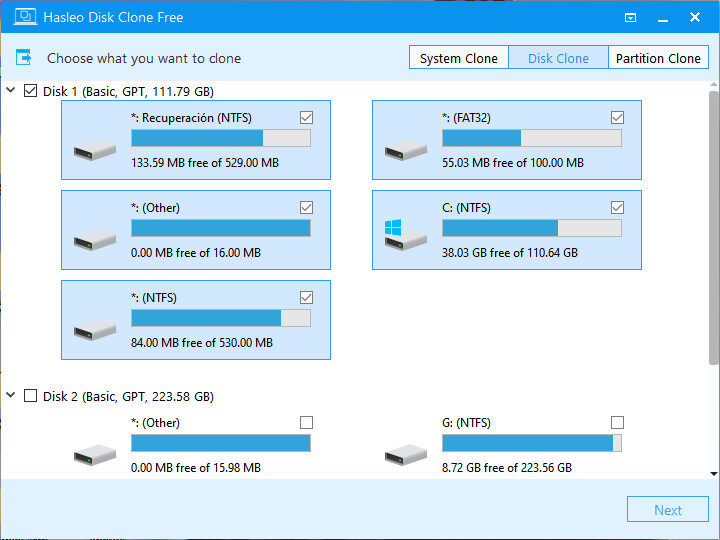Check the 15.98 MB Other partition checkbox
The image size is (720, 540).
point(306,422)
